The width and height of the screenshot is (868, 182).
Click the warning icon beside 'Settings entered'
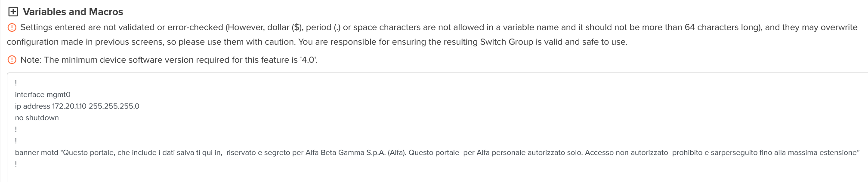(x=12, y=27)
